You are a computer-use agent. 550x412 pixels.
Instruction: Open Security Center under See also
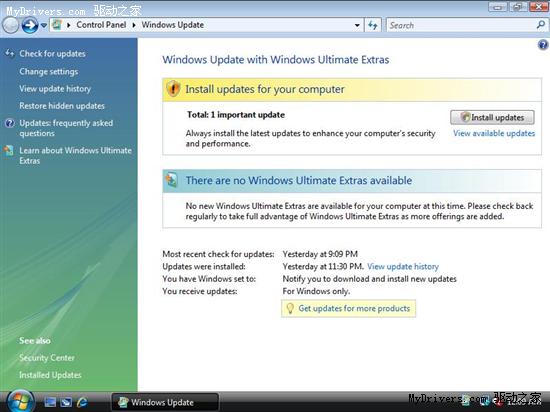point(47,358)
